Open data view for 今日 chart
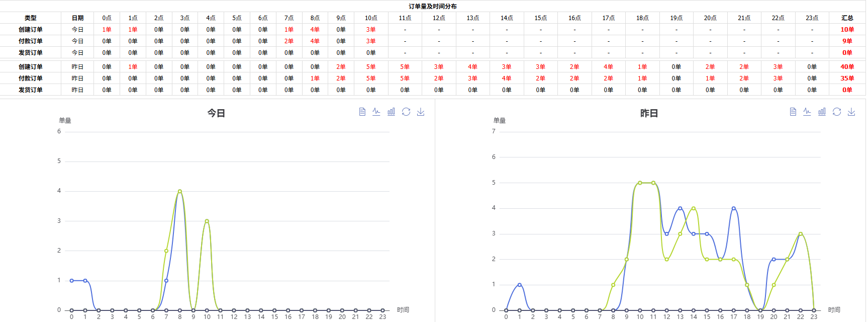868x322 pixels. click(x=362, y=112)
